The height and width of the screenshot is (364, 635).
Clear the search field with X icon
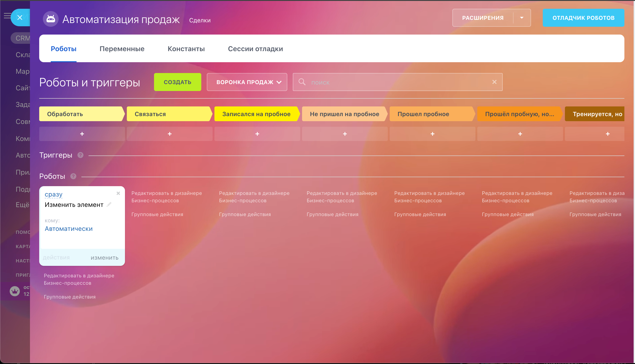pyautogui.click(x=494, y=82)
